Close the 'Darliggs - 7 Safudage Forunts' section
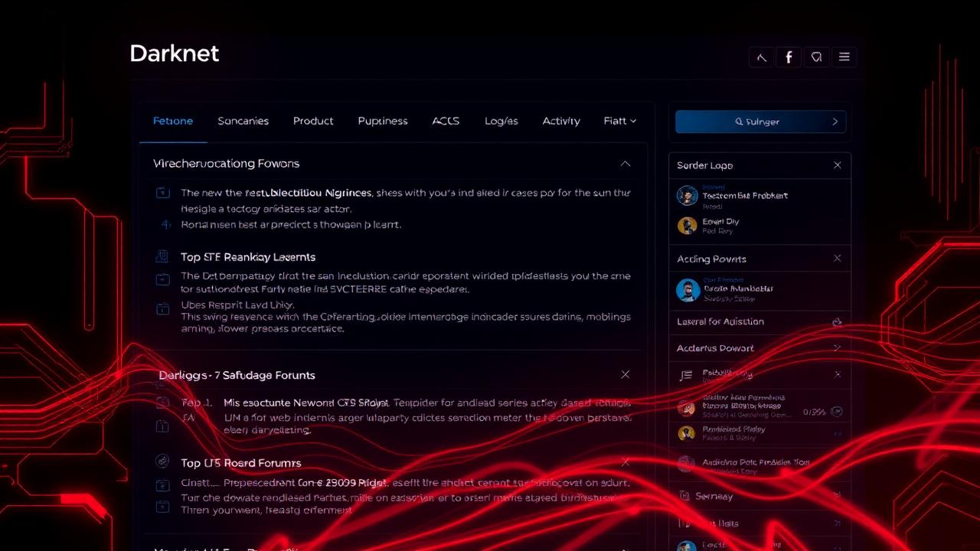980x551 pixels. tap(626, 374)
